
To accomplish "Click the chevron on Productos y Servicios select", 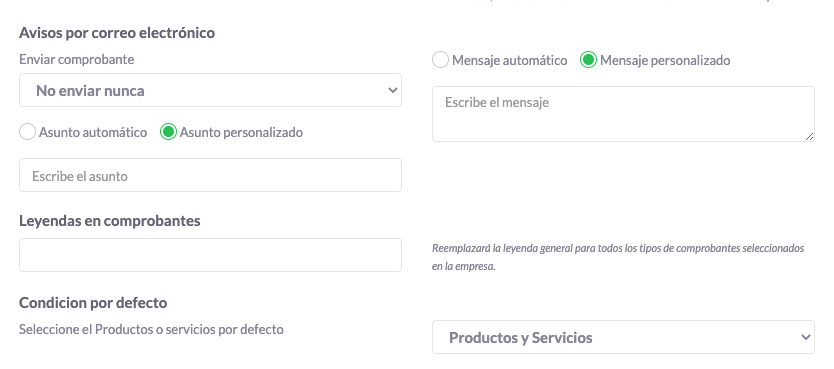I will tap(805, 337).
